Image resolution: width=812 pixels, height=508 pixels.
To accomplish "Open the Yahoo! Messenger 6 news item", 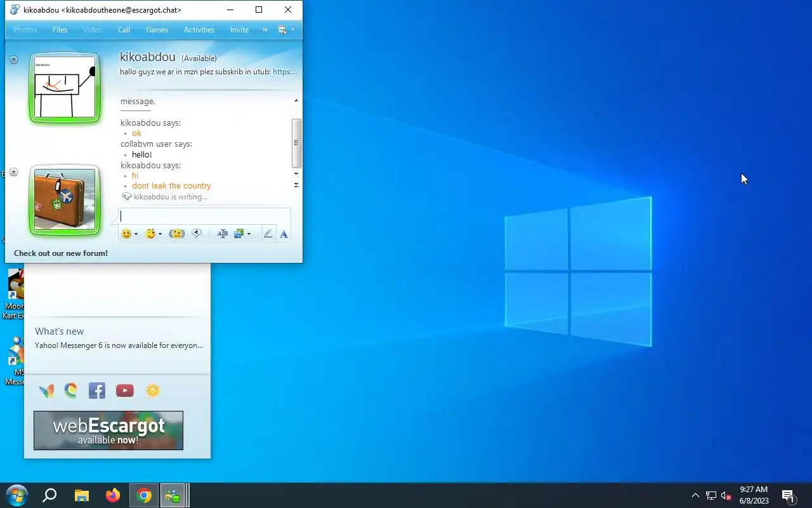I will 119,345.
